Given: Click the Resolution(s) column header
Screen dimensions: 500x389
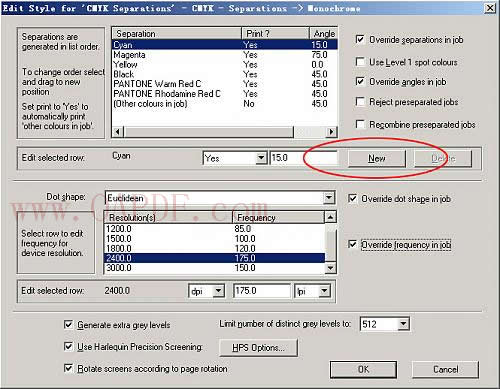Looking at the screenshot, I should click(x=168, y=218).
